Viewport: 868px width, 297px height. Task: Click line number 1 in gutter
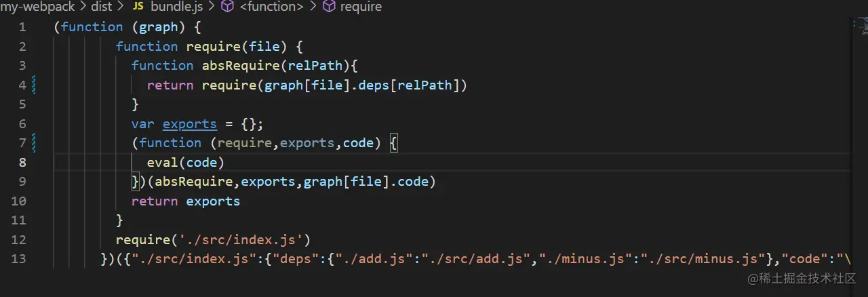[22, 27]
